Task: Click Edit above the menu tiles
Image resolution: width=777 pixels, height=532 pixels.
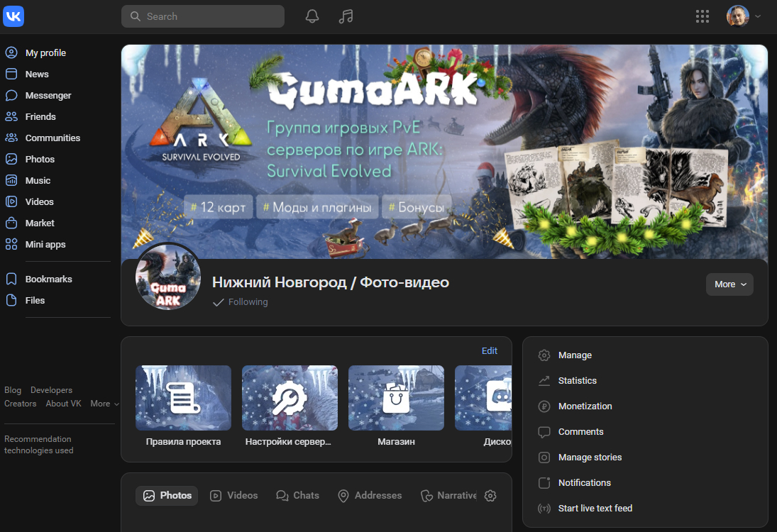Action: click(x=489, y=350)
